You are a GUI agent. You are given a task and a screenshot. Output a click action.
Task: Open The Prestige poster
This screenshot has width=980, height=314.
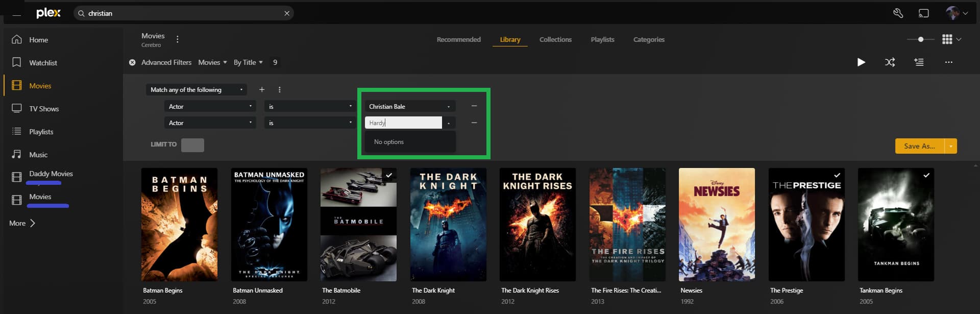[x=806, y=225]
